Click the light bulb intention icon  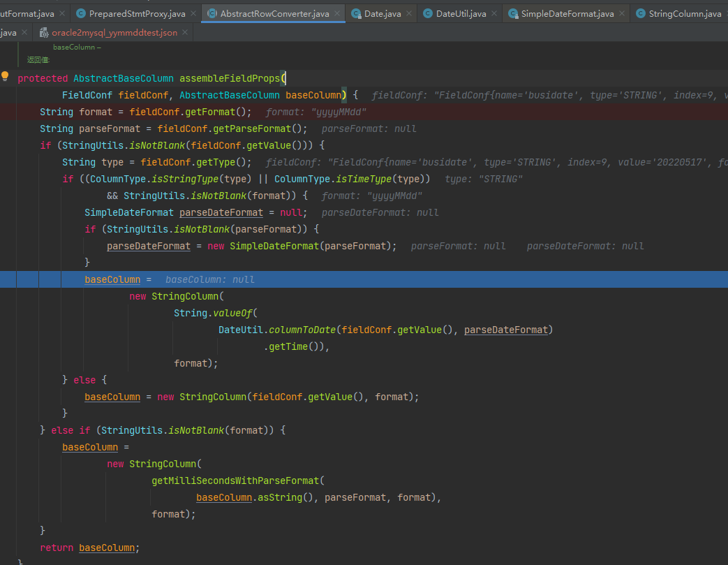click(5, 77)
